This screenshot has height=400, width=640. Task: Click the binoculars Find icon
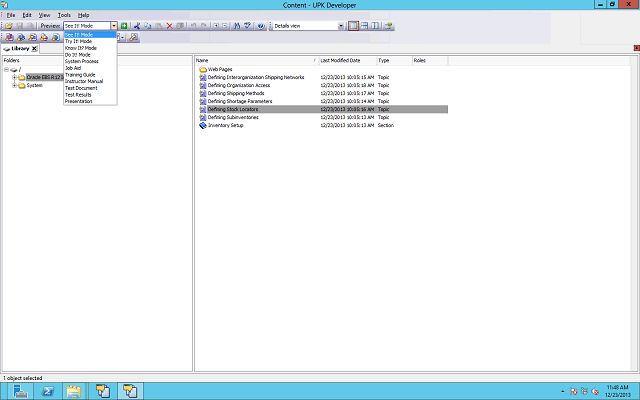(x=236, y=25)
